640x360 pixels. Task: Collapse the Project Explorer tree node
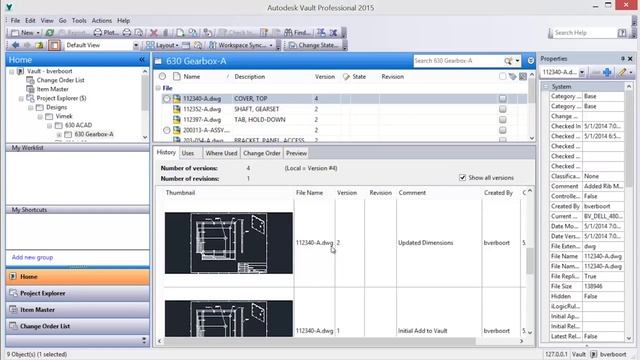[x=21, y=98]
